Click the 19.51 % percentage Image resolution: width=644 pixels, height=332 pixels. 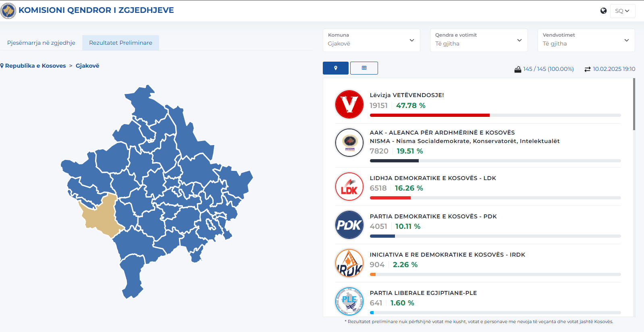click(x=409, y=151)
